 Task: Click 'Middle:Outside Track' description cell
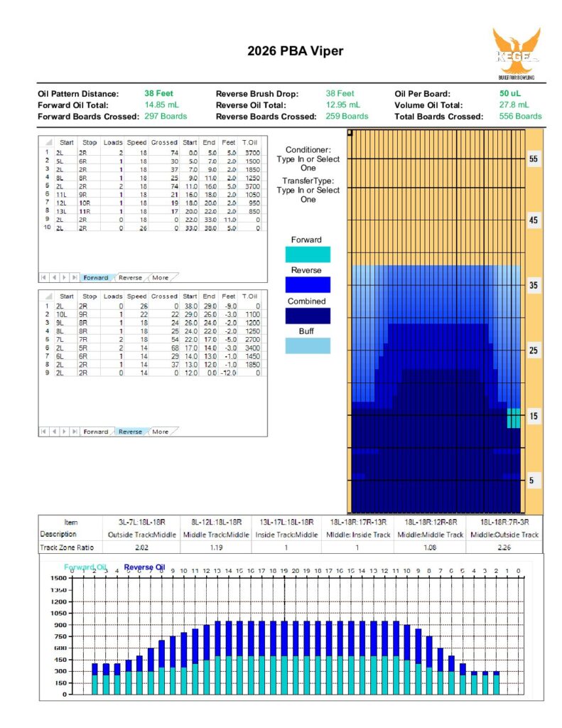click(x=504, y=535)
